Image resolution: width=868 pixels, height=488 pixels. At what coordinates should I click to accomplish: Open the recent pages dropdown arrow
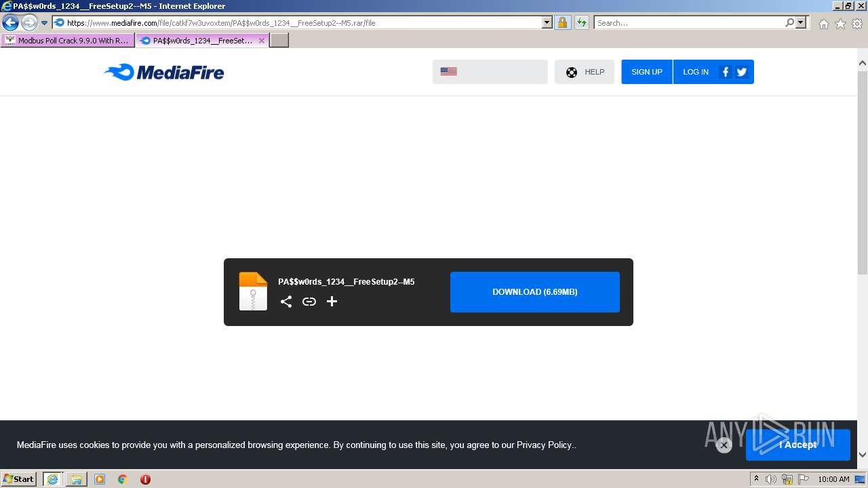pos(45,23)
